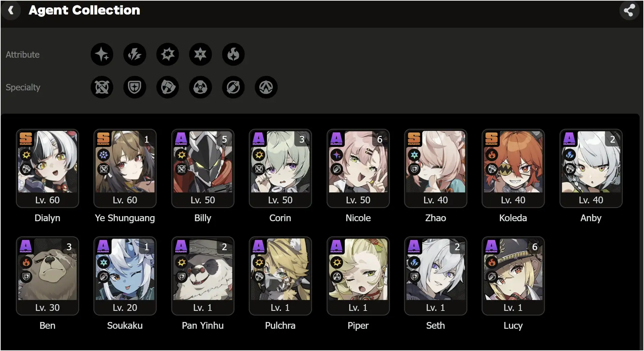Open the share icon in the header
The image size is (644, 351).
pyautogui.click(x=629, y=10)
